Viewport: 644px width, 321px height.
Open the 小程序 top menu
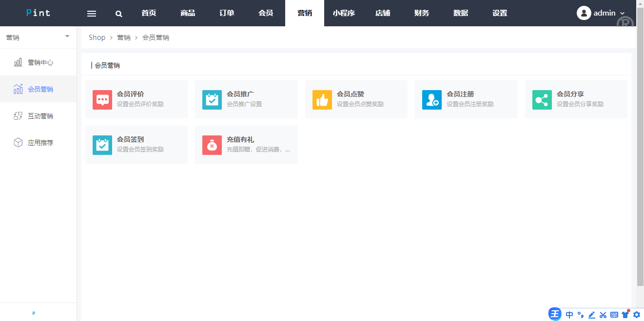[344, 13]
